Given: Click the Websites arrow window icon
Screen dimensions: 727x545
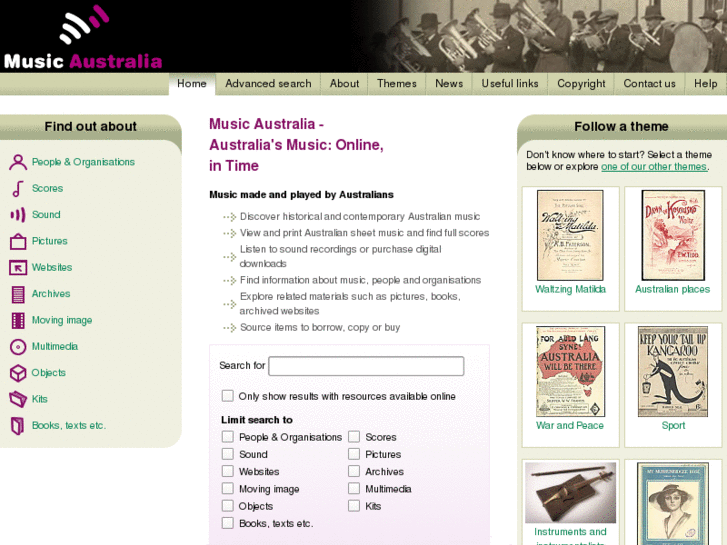Looking at the screenshot, I should [18, 268].
